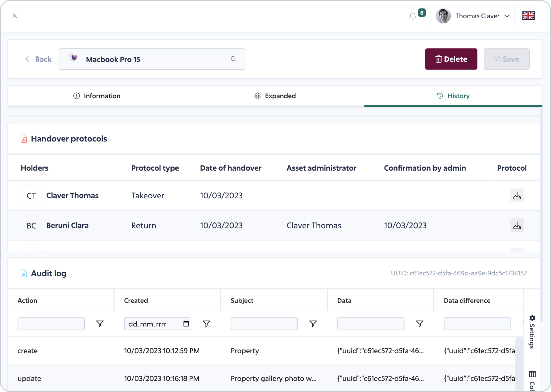Click the Subject filter input field
Image resolution: width=551 pixels, height=392 pixels.
pyautogui.click(x=264, y=324)
